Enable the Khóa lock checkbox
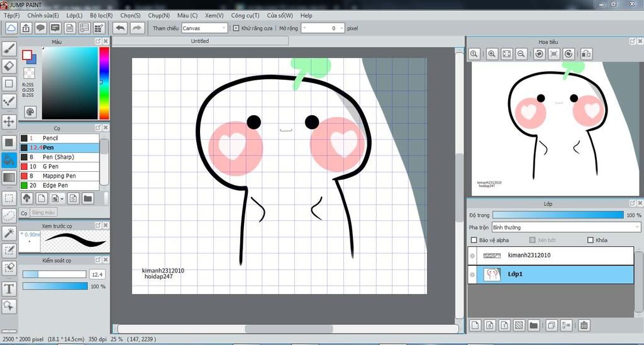The height and width of the screenshot is (345, 644). pyautogui.click(x=591, y=240)
